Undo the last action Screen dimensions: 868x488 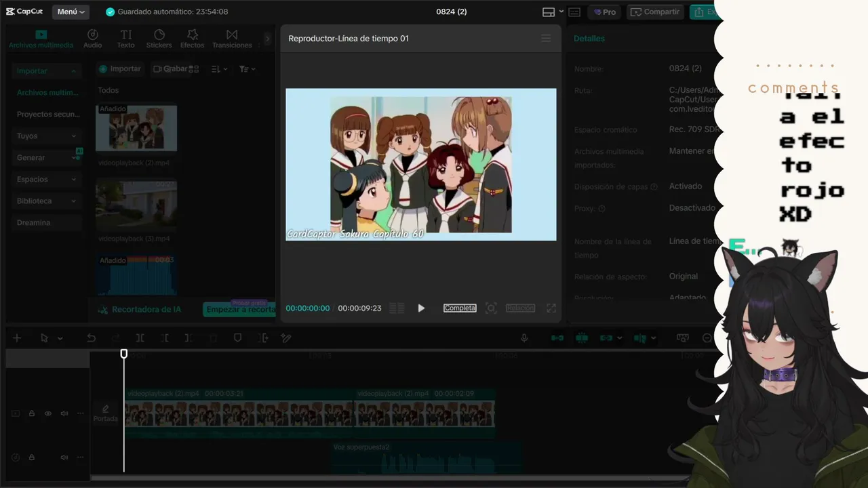click(x=91, y=338)
